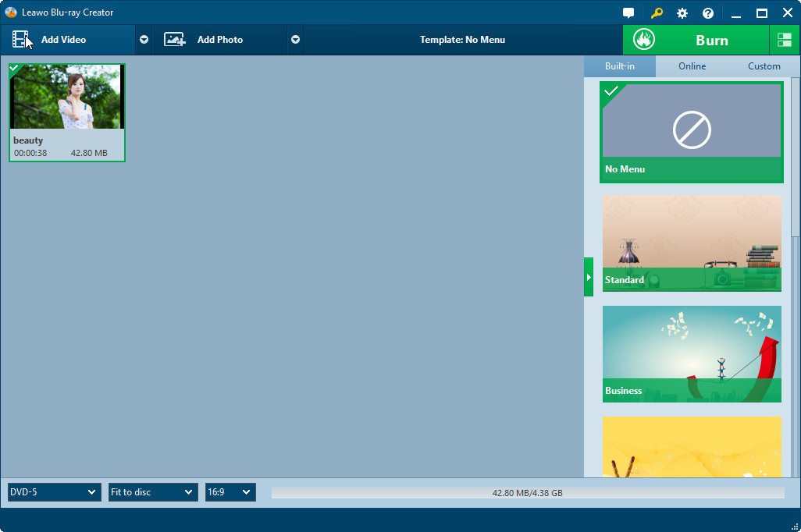Open the Add Video dropdown arrow
Image resolution: width=801 pixels, height=532 pixels.
[144, 39]
